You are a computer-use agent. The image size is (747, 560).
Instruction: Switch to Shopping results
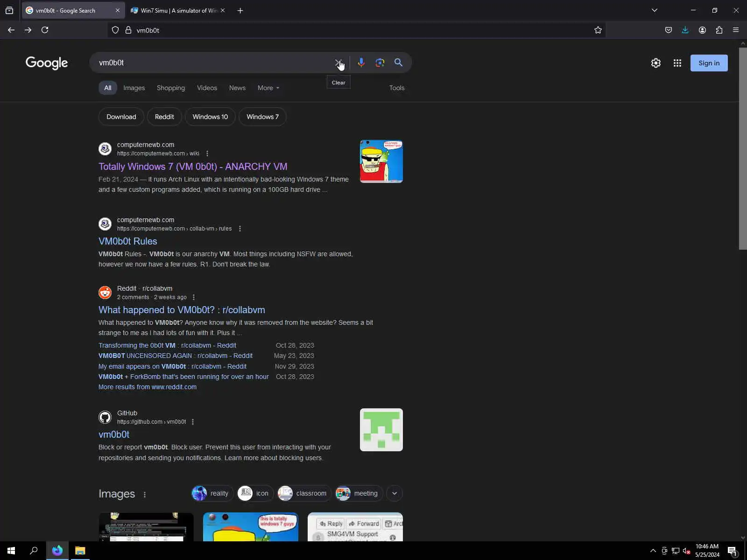click(171, 88)
